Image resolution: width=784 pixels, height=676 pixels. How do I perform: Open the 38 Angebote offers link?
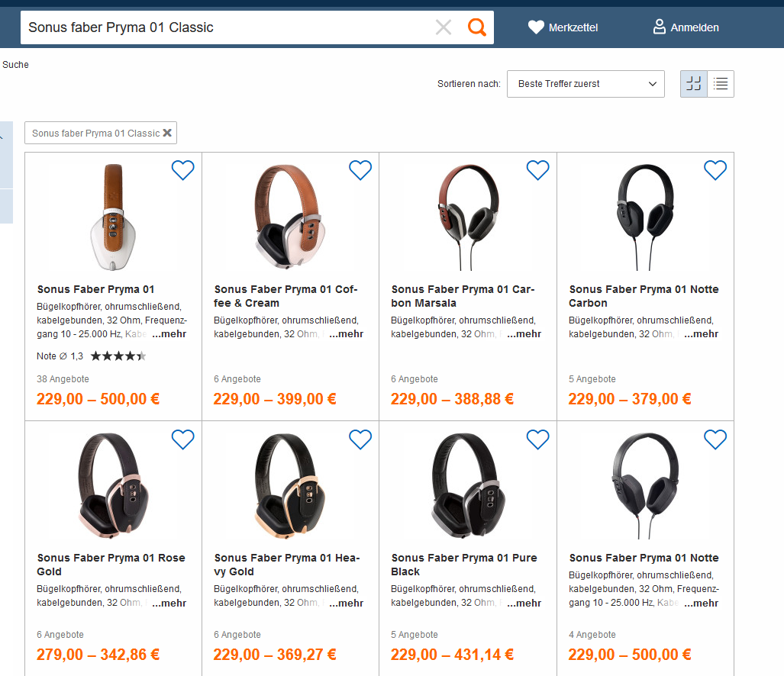pos(63,379)
